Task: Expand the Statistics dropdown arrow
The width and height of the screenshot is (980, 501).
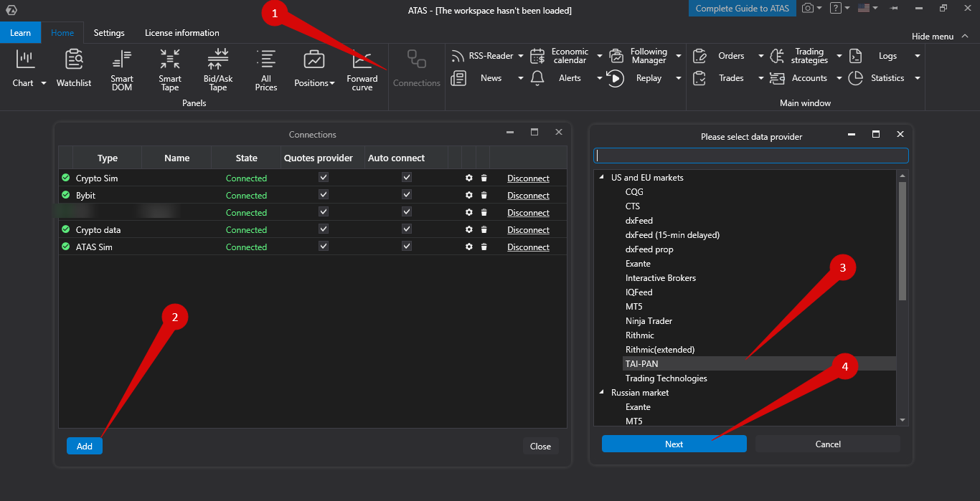Action: point(917,79)
